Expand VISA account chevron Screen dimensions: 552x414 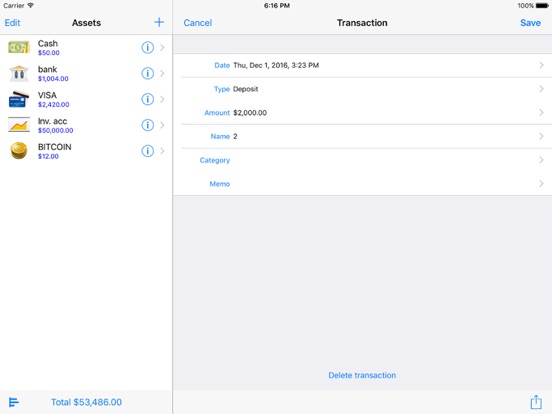point(162,99)
